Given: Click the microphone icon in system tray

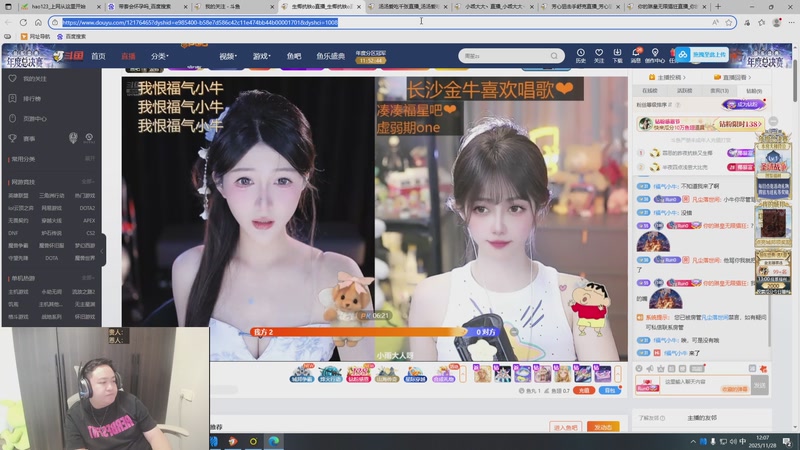Looking at the screenshot, I should (x=713, y=441).
